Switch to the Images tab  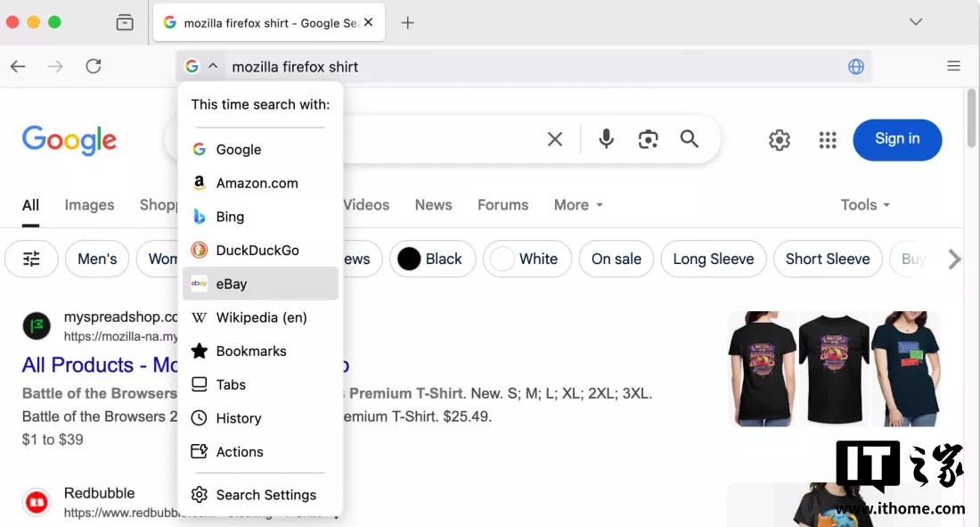point(89,205)
